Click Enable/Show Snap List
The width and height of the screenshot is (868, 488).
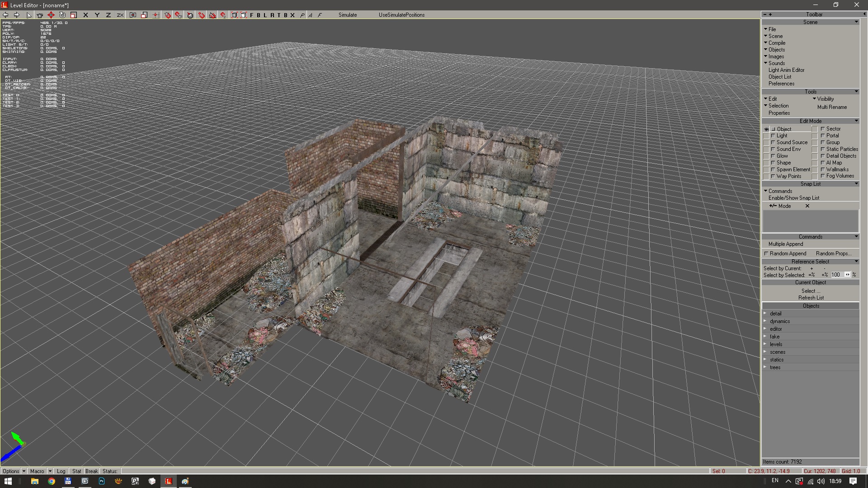[x=793, y=198]
